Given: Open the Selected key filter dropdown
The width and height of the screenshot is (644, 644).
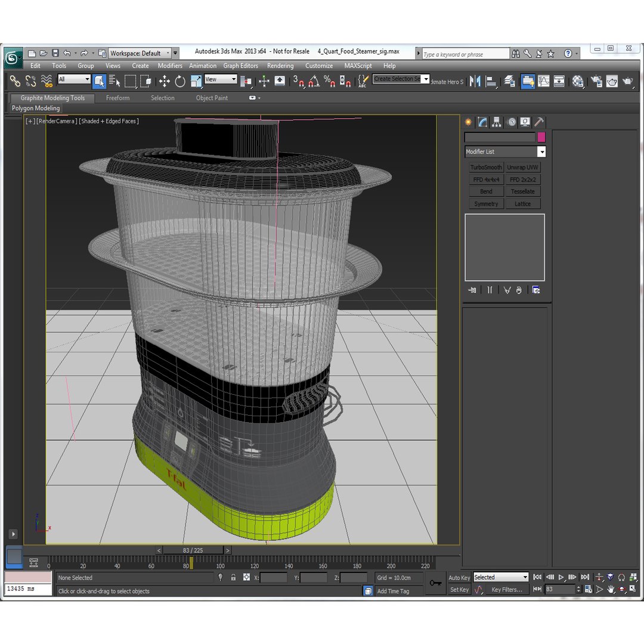Looking at the screenshot, I should tap(501, 577).
